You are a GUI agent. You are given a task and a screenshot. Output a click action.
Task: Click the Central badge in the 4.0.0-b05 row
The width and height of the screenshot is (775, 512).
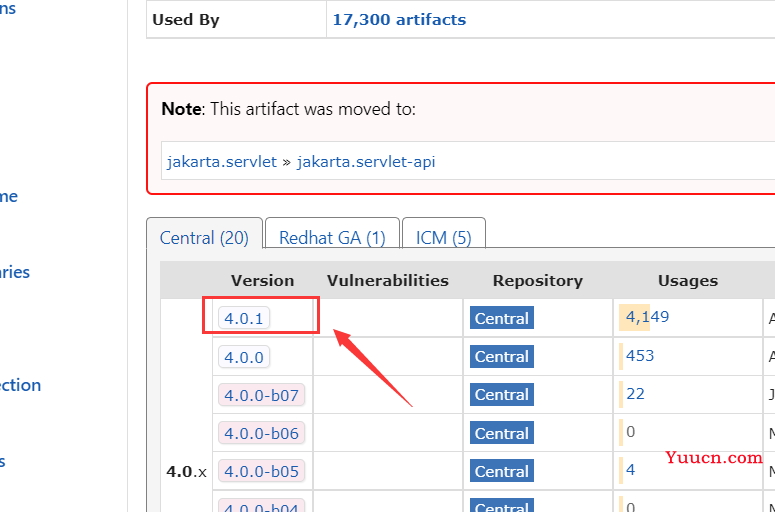[502, 471]
